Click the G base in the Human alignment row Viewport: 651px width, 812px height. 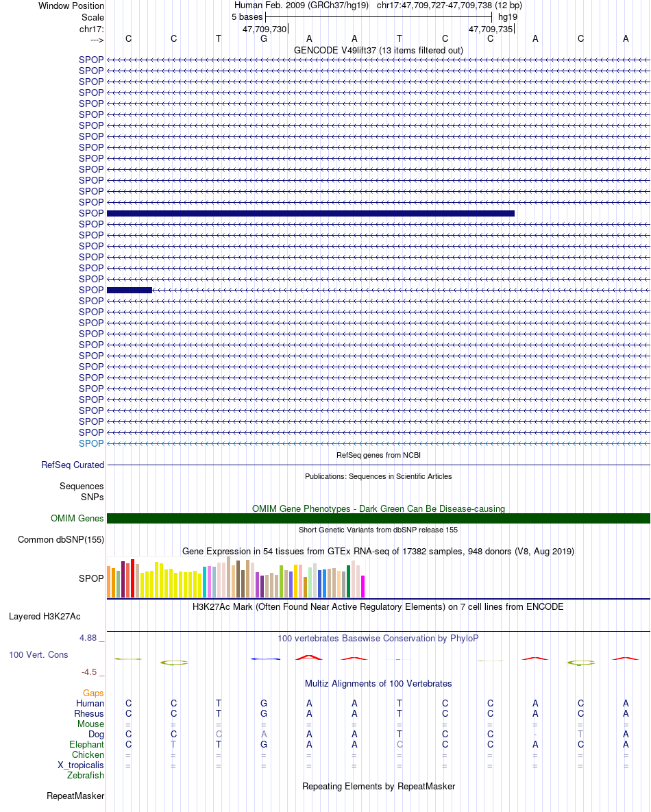pyautogui.click(x=264, y=703)
